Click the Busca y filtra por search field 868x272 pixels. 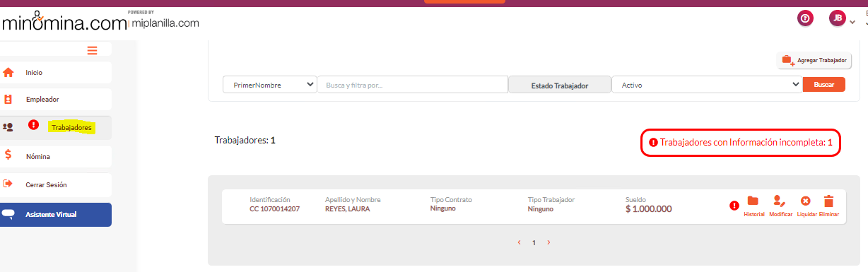413,85
